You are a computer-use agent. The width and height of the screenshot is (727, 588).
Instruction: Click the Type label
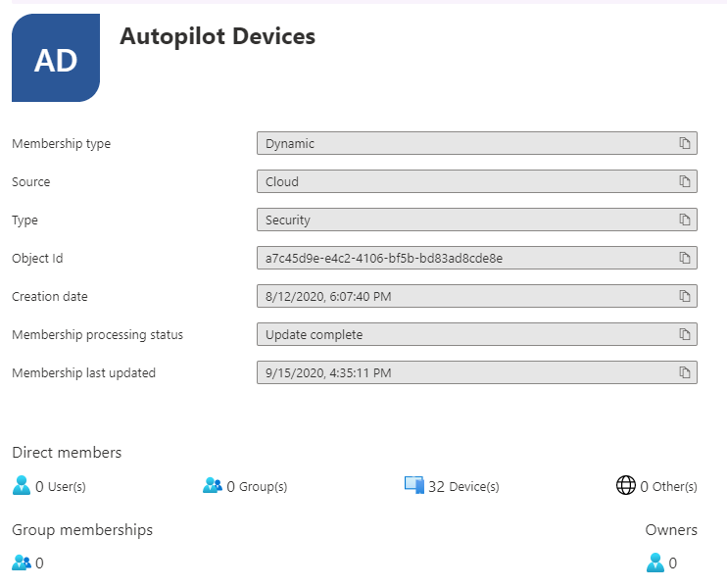click(24, 220)
